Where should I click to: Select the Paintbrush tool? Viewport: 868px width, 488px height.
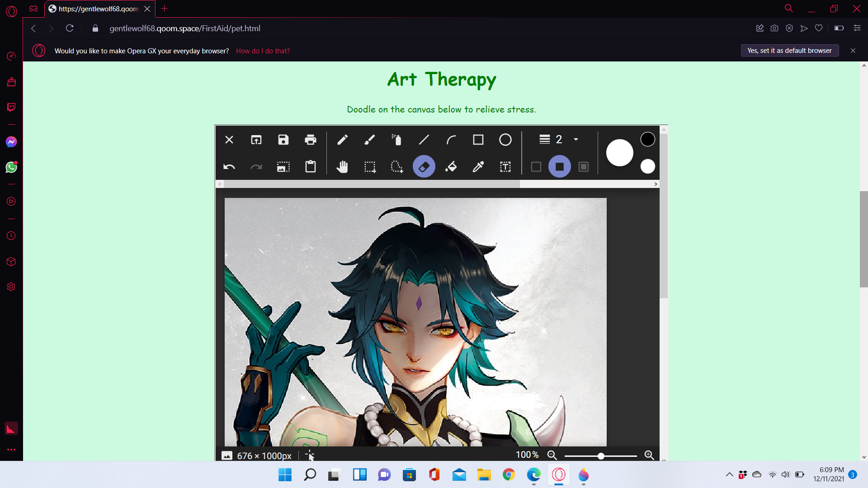point(369,140)
